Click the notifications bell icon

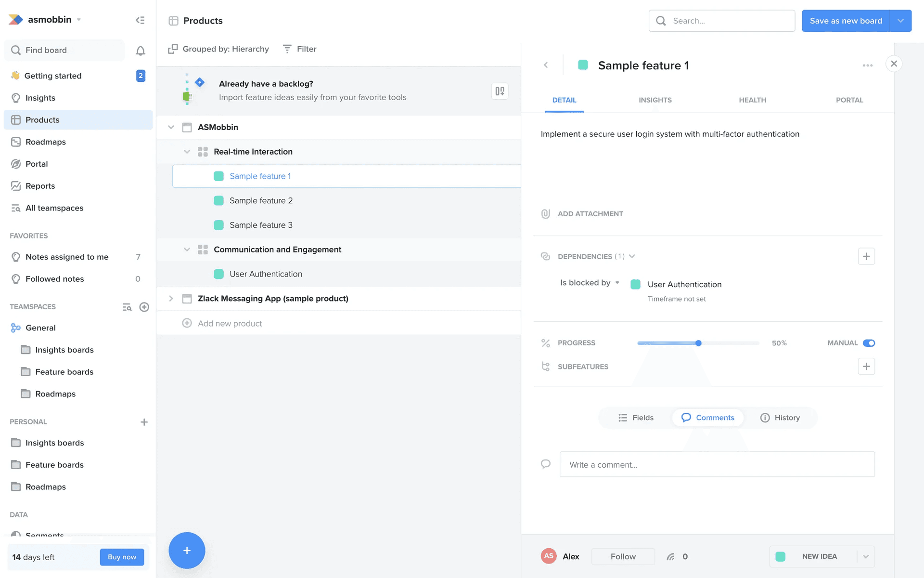(141, 51)
